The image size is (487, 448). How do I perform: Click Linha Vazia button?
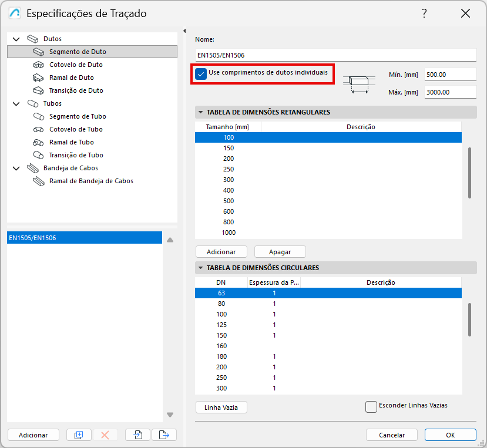tap(221, 407)
